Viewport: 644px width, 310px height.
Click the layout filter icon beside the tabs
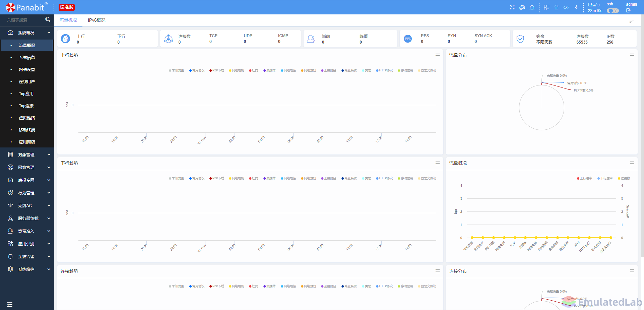(631, 21)
